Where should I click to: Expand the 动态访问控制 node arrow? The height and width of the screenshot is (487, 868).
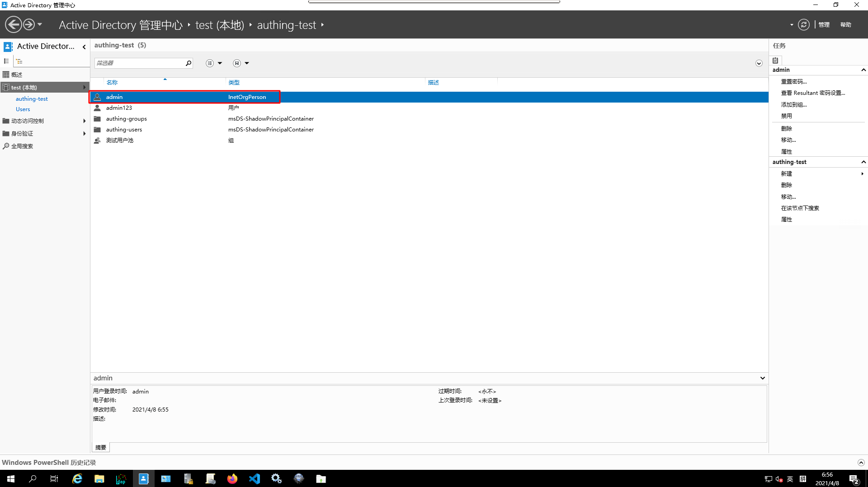85,121
